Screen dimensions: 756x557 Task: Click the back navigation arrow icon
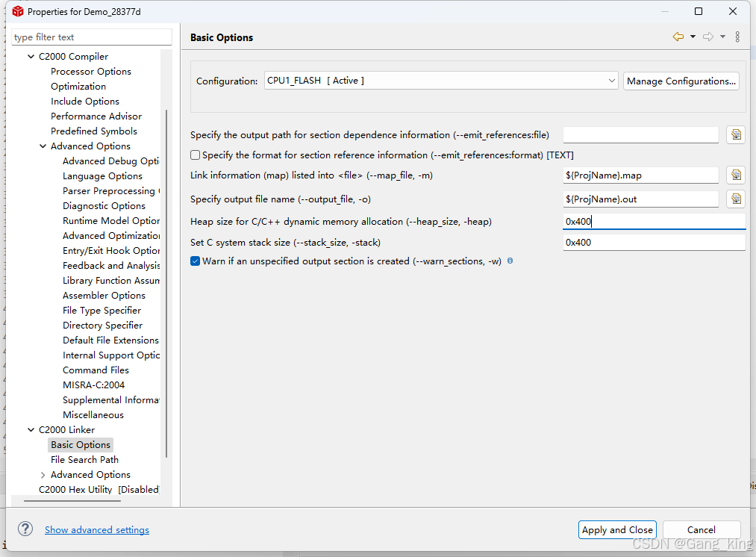(x=678, y=37)
